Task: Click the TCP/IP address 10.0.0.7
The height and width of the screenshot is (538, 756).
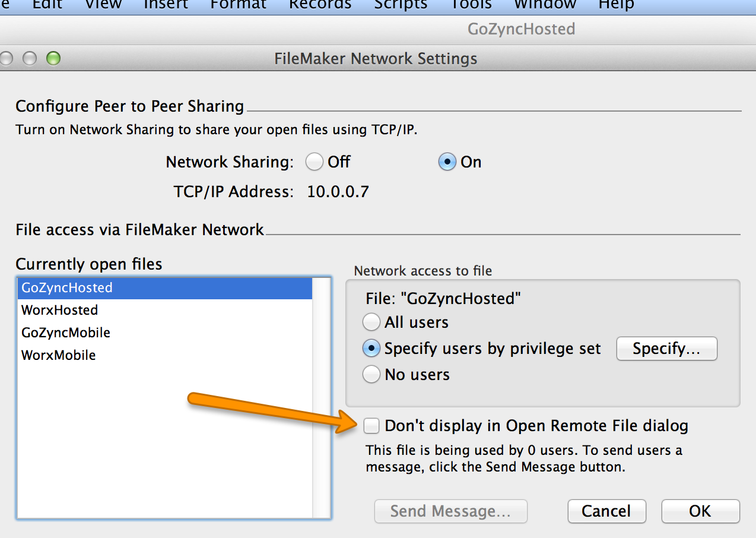Action: (338, 192)
